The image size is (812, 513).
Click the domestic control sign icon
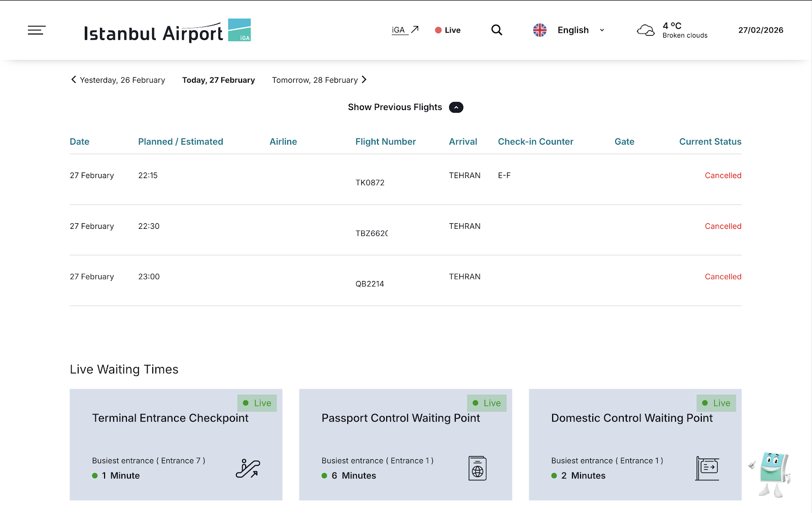click(707, 468)
